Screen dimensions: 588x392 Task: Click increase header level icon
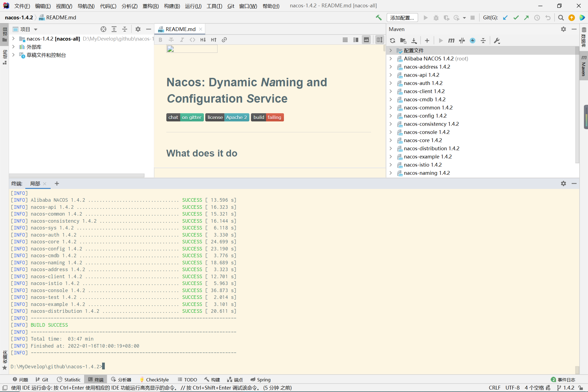point(214,40)
